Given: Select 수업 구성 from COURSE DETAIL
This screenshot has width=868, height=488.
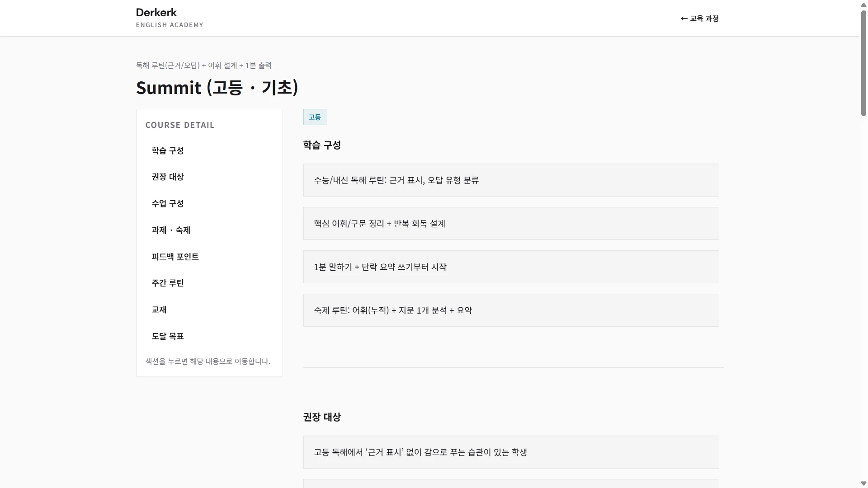Looking at the screenshot, I should 168,203.
